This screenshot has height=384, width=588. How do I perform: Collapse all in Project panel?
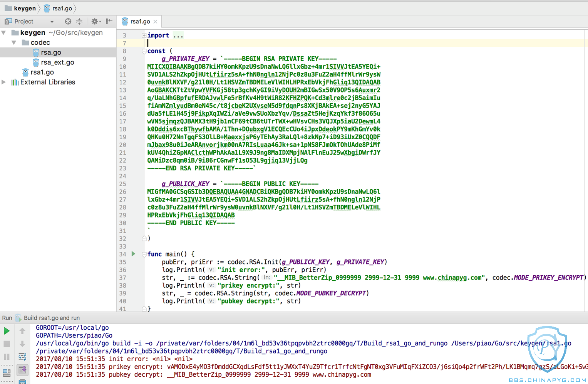(x=79, y=22)
